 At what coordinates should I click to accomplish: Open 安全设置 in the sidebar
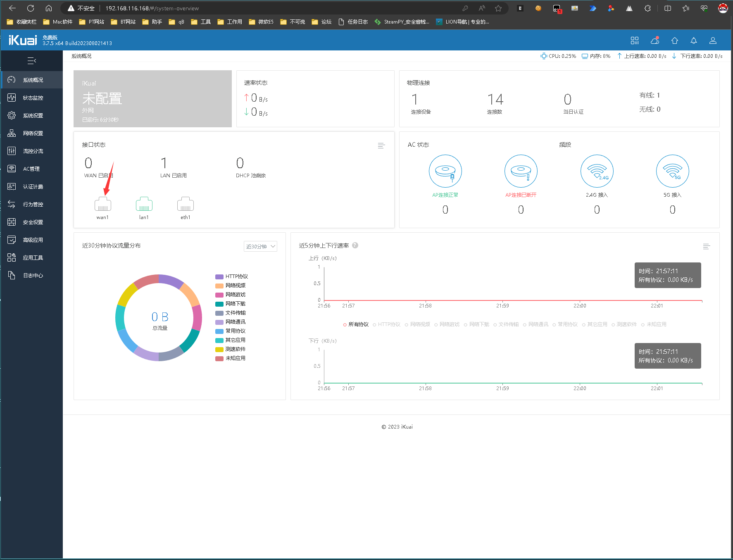[33, 222]
